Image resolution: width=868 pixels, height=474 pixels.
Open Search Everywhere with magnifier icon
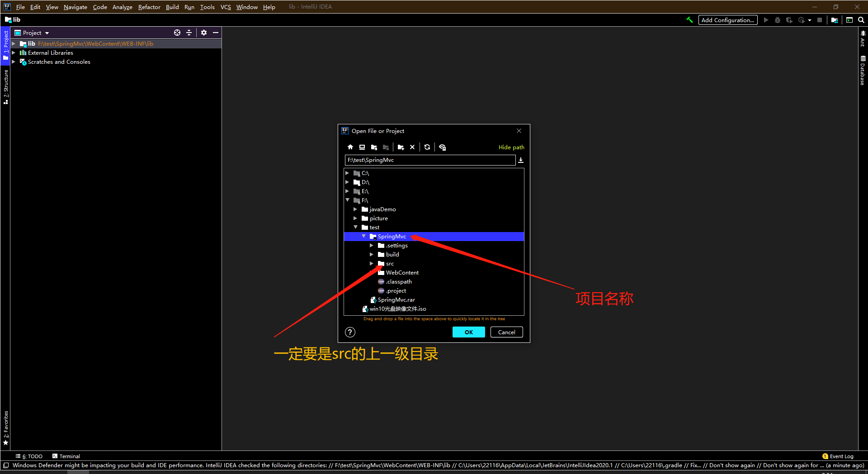point(861,20)
